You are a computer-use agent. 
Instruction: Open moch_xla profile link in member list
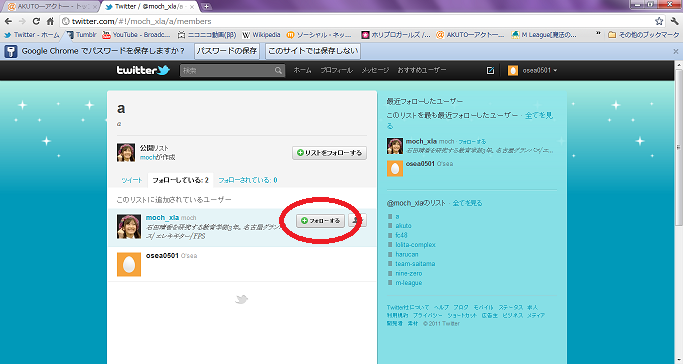(162, 217)
